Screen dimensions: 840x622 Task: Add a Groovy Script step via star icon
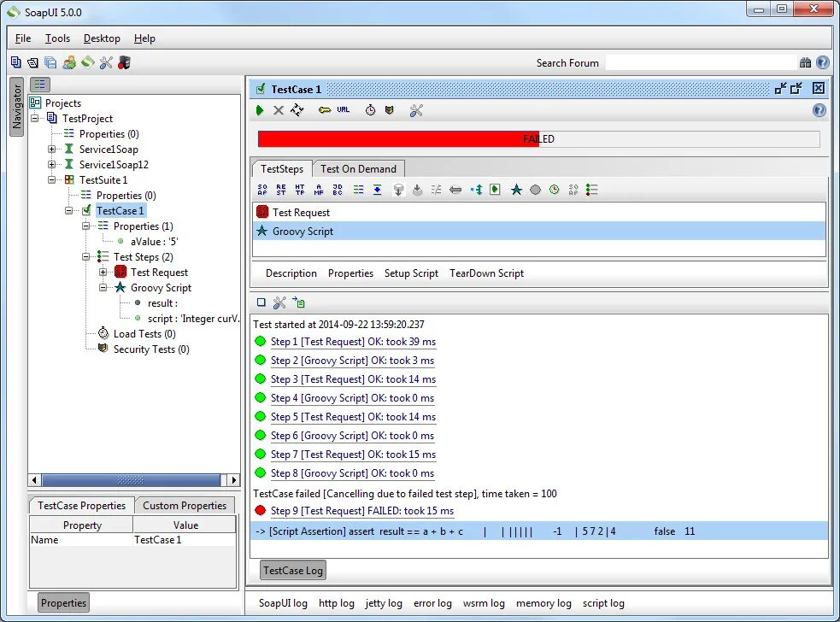[516, 190]
